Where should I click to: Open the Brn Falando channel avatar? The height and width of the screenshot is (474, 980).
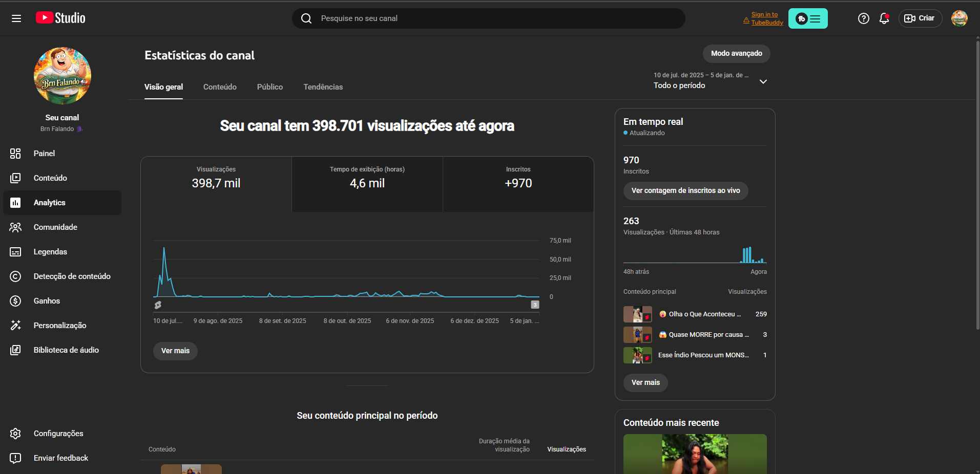tap(62, 76)
